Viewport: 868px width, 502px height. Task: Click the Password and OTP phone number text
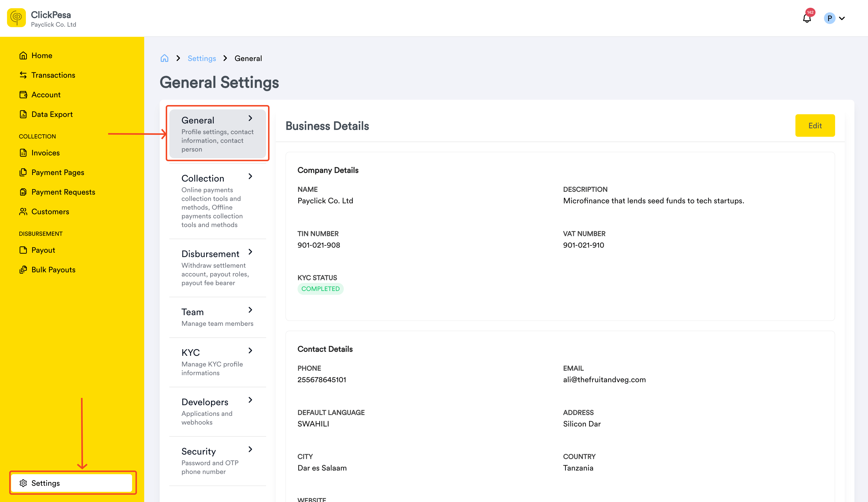[x=210, y=467]
